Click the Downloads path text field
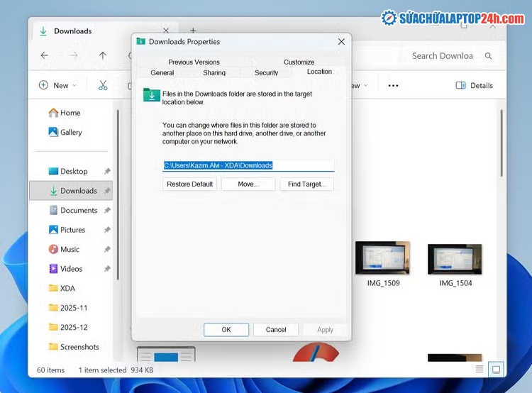The width and height of the screenshot is (532, 393). click(x=248, y=165)
